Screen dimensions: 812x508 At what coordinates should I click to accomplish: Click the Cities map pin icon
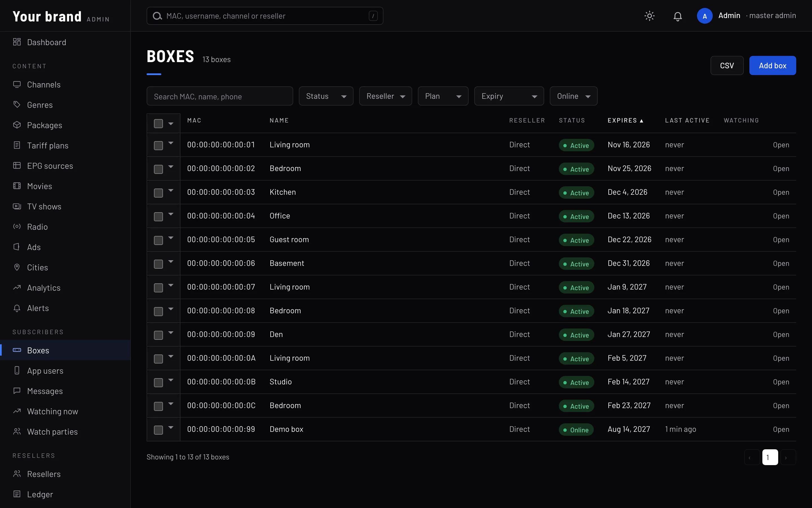tap(17, 267)
